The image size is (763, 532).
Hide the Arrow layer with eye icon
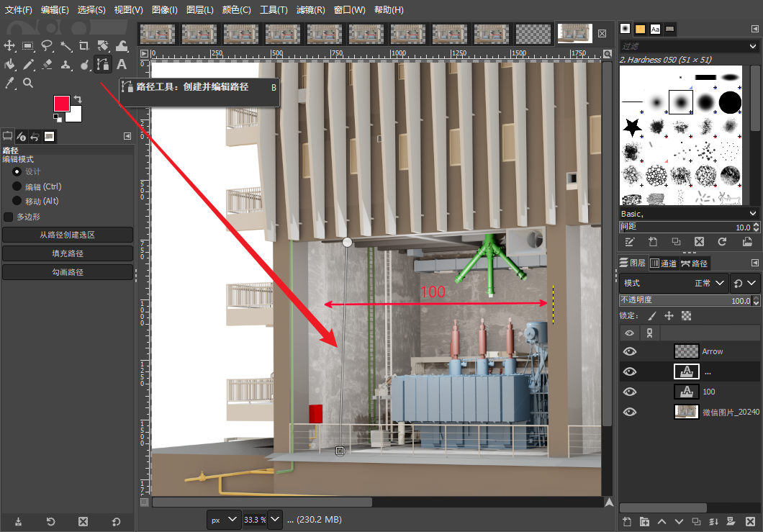tap(630, 351)
